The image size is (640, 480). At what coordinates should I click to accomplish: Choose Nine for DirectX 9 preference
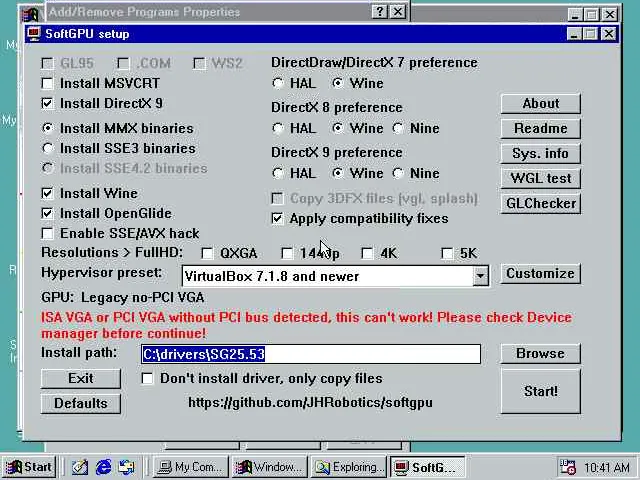398,173
